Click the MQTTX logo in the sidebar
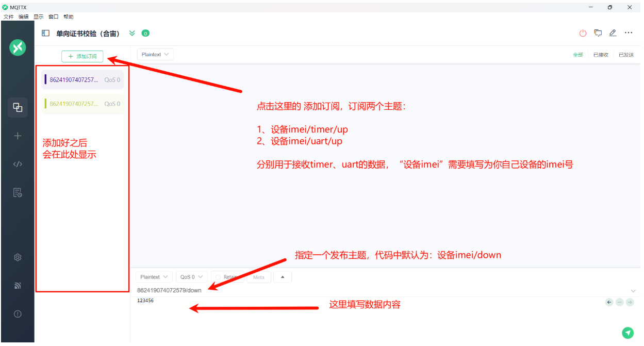644x346 pixels. coord(18,47)
